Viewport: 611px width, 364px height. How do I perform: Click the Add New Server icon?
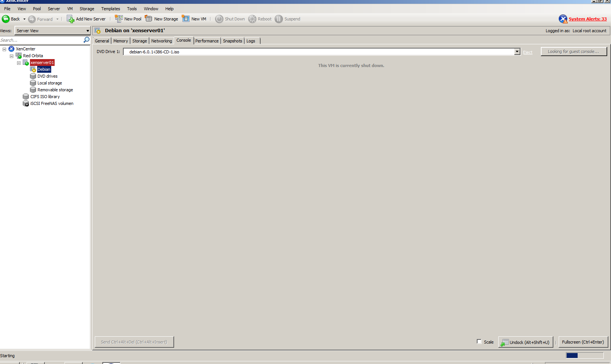pyautogui.click(x=71, y=19)
